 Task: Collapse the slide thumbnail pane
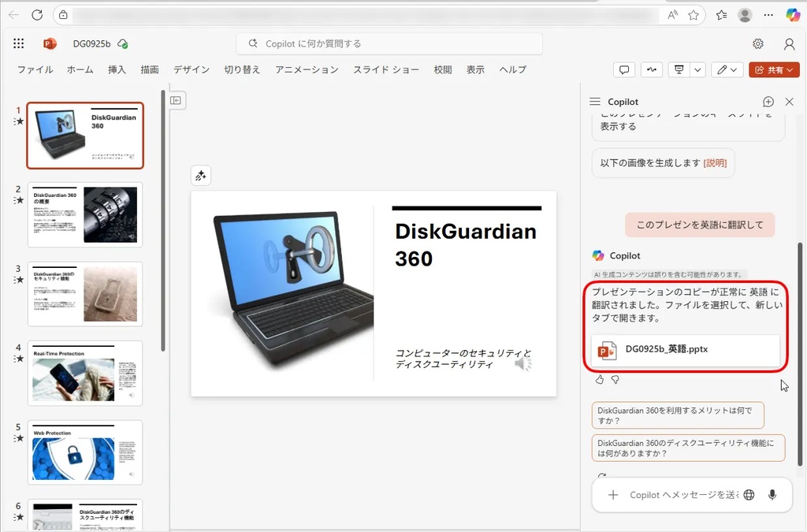(176, 100)
